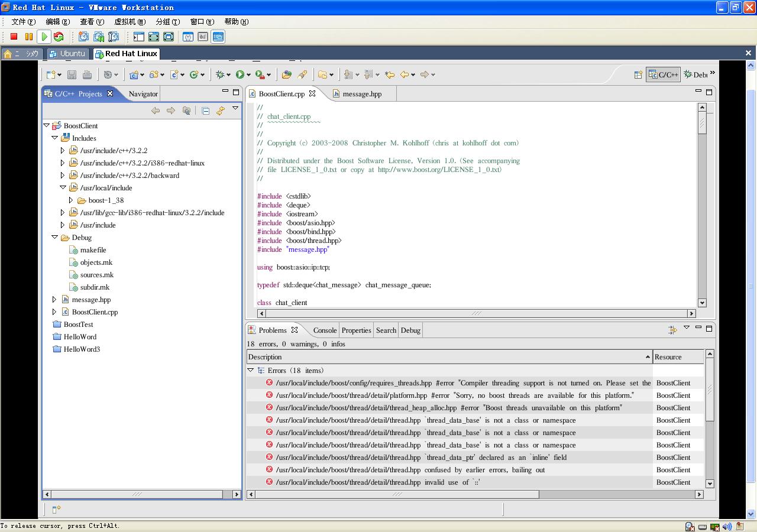The width and height of the screenshot is (757, 532).
Task: Create a new source folder
Action: coord(154,74)
